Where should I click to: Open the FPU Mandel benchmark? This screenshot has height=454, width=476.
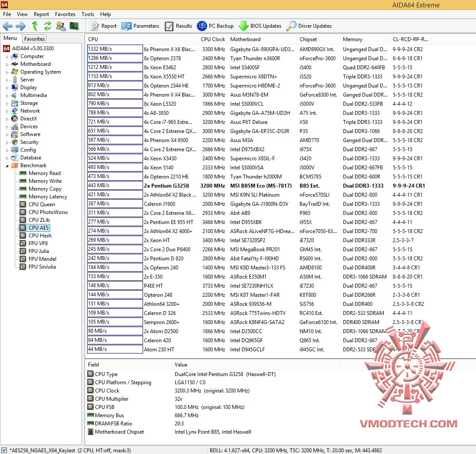(42, 259)
